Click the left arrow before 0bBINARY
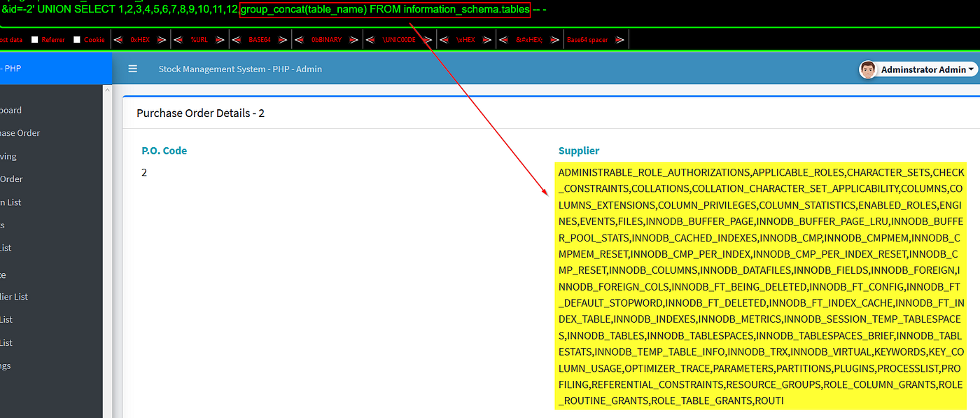Image resolution: width=980 pixels, height=418 pixels. 298,40
